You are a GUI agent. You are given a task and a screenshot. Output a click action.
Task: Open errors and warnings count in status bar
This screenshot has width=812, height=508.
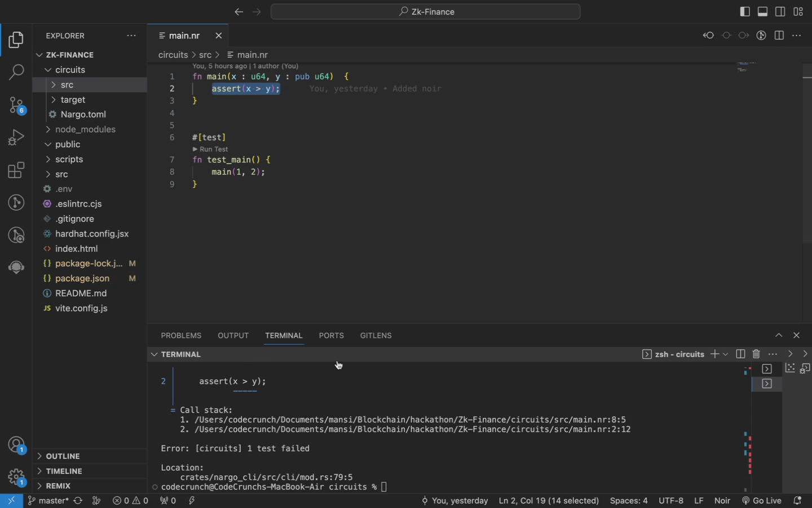130,501
